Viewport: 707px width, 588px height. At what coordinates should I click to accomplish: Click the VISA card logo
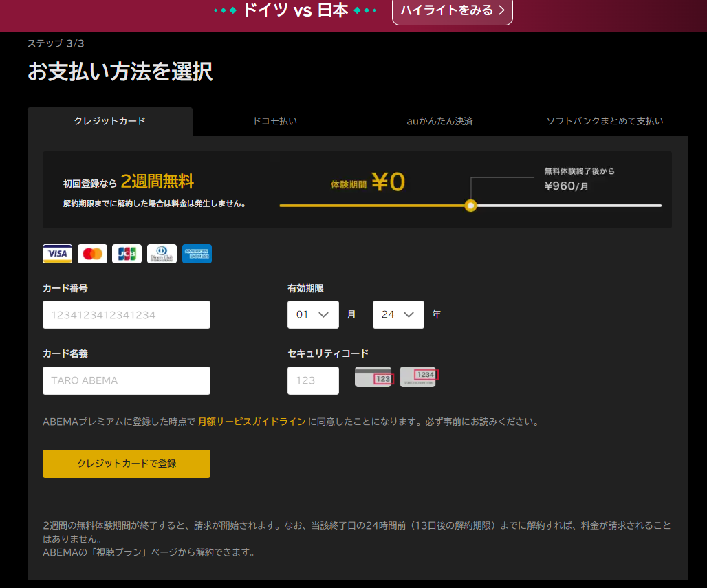[x=57, y=253]
